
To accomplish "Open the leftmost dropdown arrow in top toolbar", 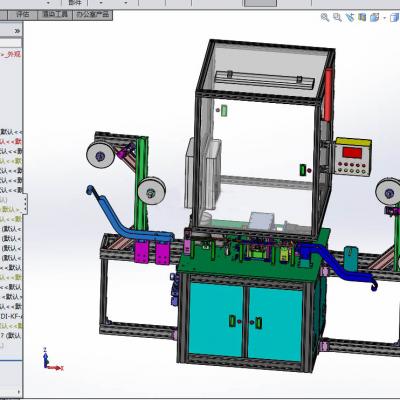I will (49, 3).
